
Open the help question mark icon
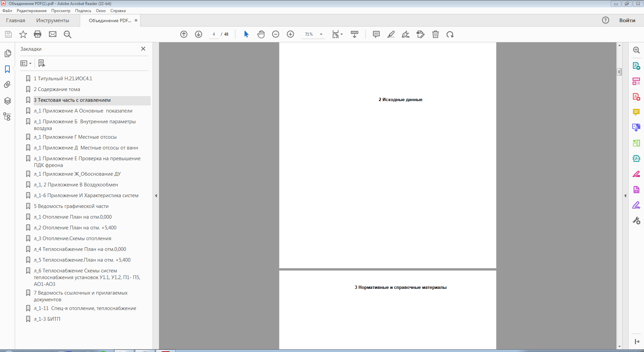(x=605, y=20)
